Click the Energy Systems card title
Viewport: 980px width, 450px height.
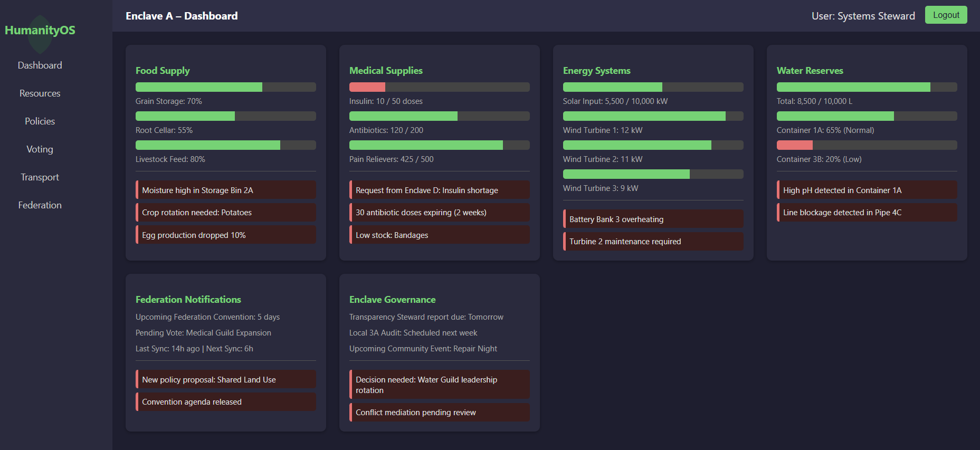(596, 71)
